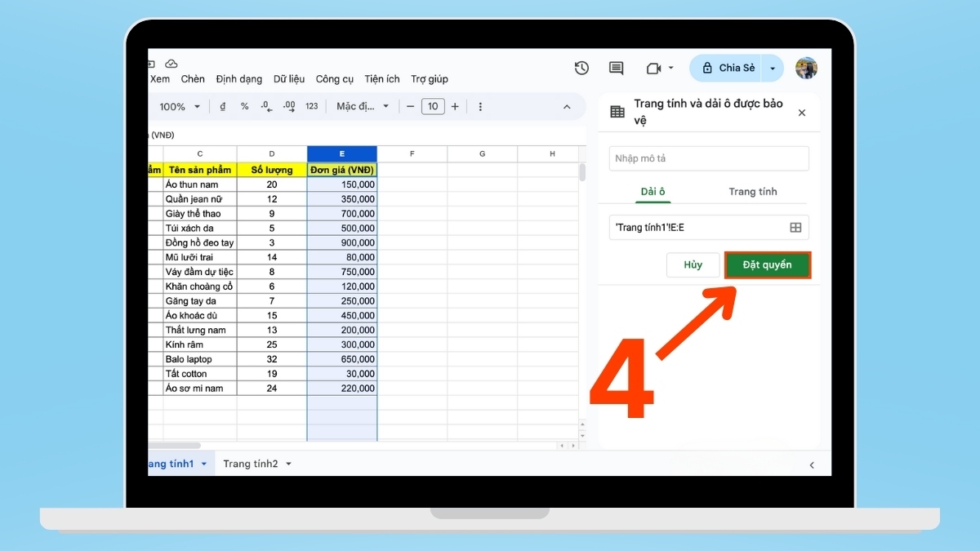Increase font size with plus button
Image resolution: width=980 pixels, height=551 pixels.
pyautogui.click(x=455, y=107)
